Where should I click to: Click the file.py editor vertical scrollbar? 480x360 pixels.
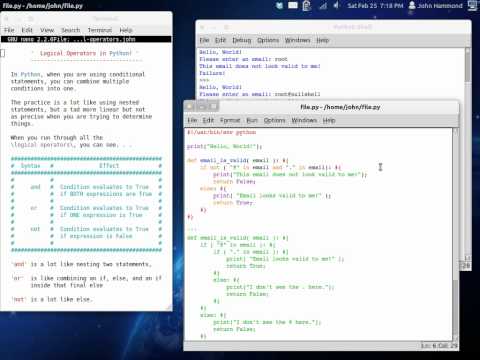[x=455, y=234]
